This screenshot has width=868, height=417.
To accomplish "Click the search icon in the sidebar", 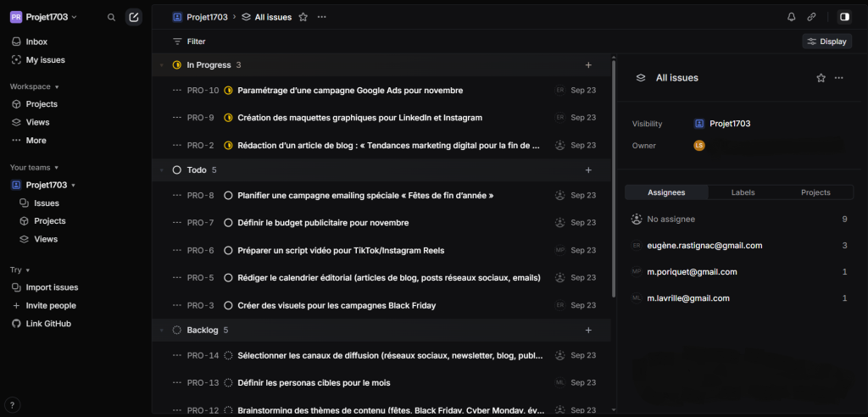I will click(x=111, y=17).
